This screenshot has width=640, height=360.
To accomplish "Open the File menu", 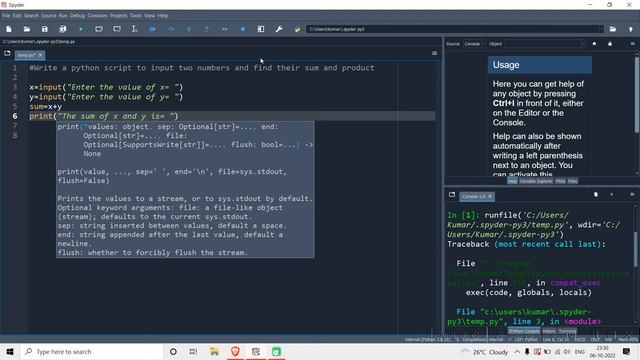I will 6,16.
